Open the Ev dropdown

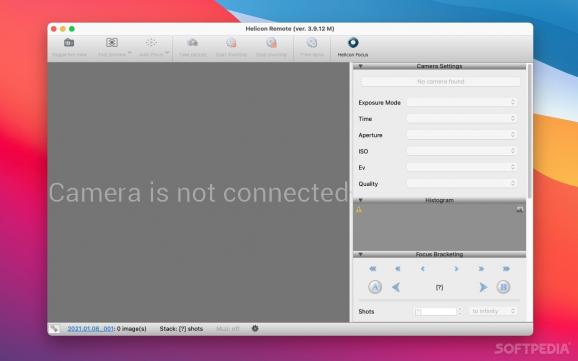[x=462, y=167]
